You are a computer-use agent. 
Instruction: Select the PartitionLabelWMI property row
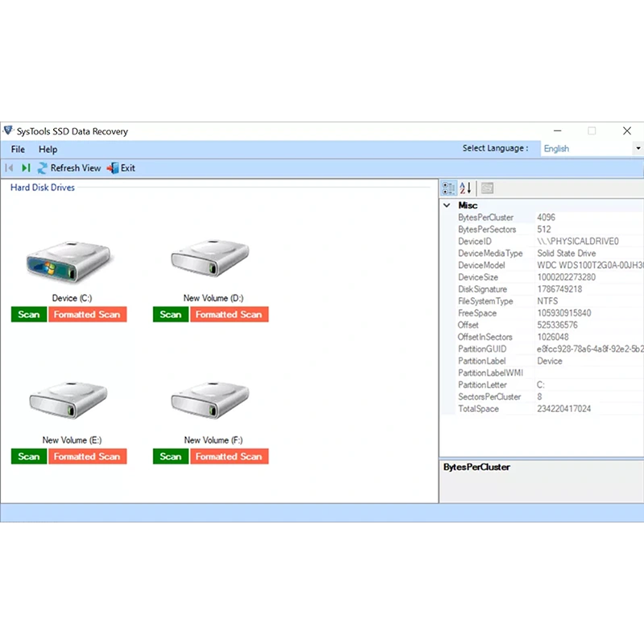(x=549, y=373)
